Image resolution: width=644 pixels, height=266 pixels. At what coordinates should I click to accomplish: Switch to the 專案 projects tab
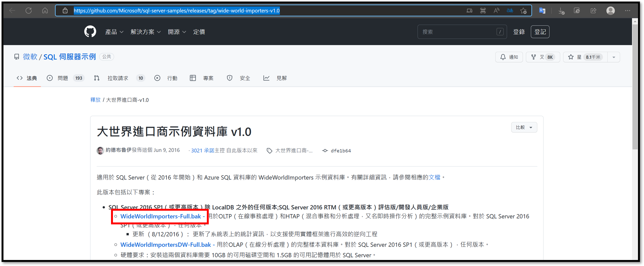202,78
